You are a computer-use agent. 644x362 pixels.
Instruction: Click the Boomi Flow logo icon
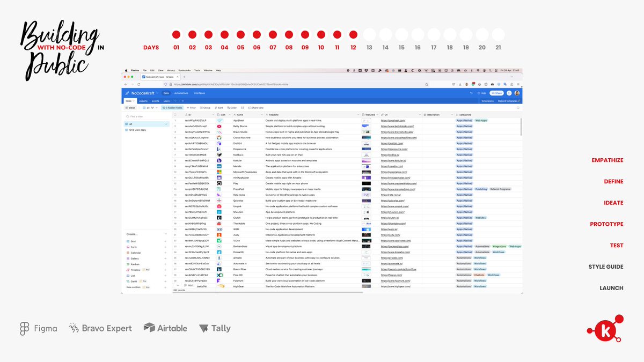click(x=219, y=269)
